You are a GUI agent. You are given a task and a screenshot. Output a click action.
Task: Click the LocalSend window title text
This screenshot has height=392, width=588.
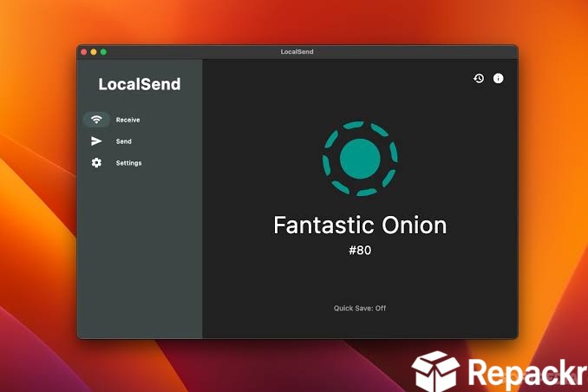coord(297,52)
